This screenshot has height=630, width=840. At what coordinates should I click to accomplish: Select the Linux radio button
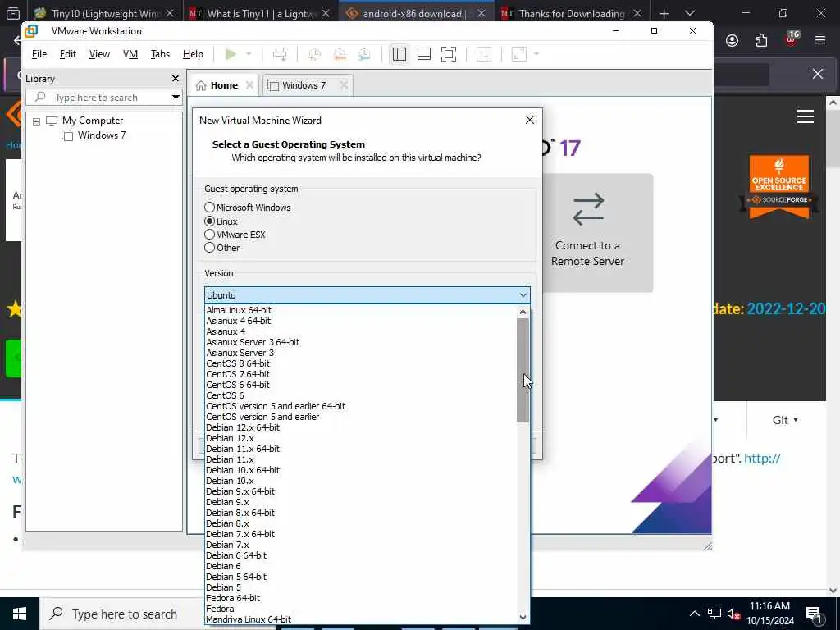pyautogui.click(x=209, y=221)
